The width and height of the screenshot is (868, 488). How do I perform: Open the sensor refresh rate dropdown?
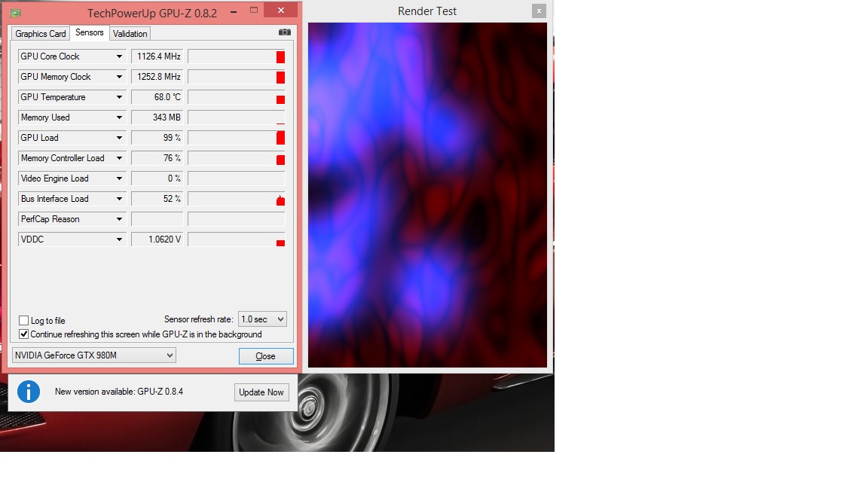(x=262, y=319)
